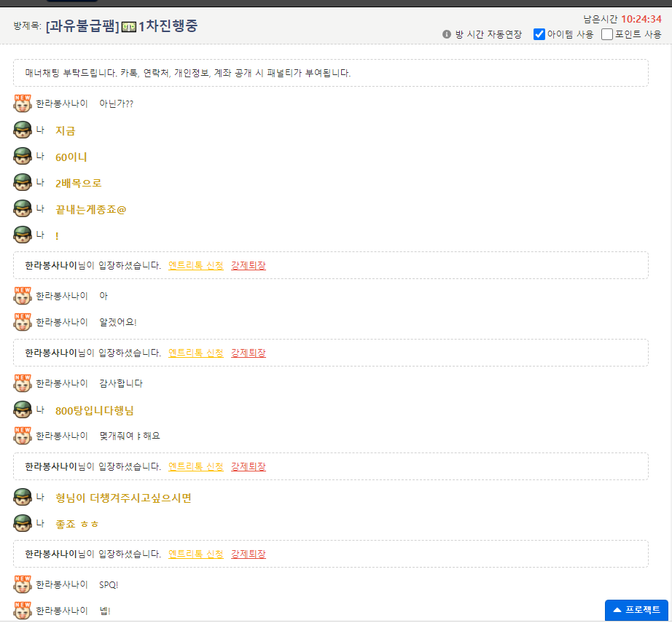
Task: Expand the 프로젝트 panel button
Action: [636, 610]
